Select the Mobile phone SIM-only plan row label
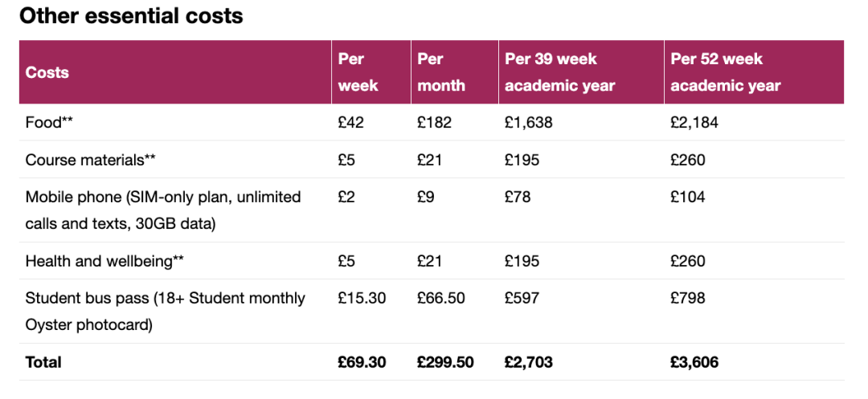The height and width of the screenshot is (399, 868). (163, 210)
